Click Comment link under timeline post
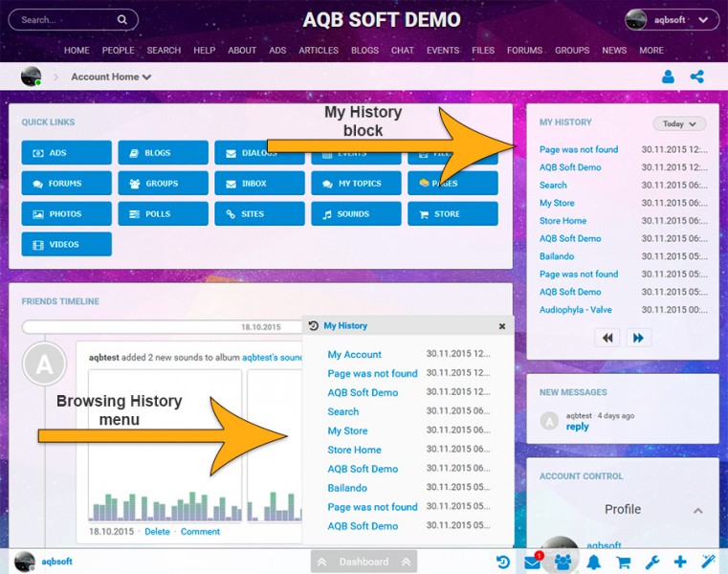Screen dimensions: 728x574 [200, 531]
